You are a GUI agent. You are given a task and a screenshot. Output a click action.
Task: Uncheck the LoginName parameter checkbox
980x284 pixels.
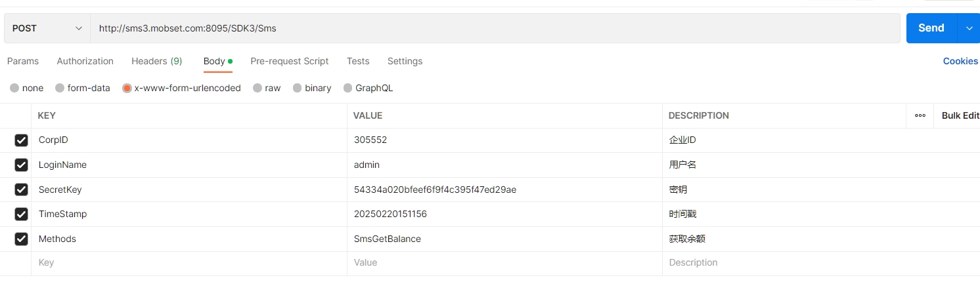[x=22, y=165]
